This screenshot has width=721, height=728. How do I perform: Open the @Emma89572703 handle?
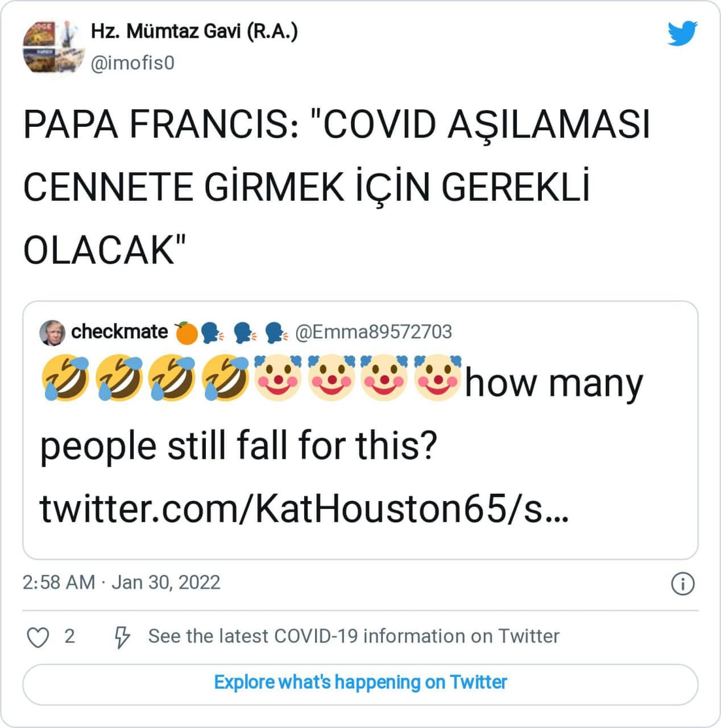373,332
